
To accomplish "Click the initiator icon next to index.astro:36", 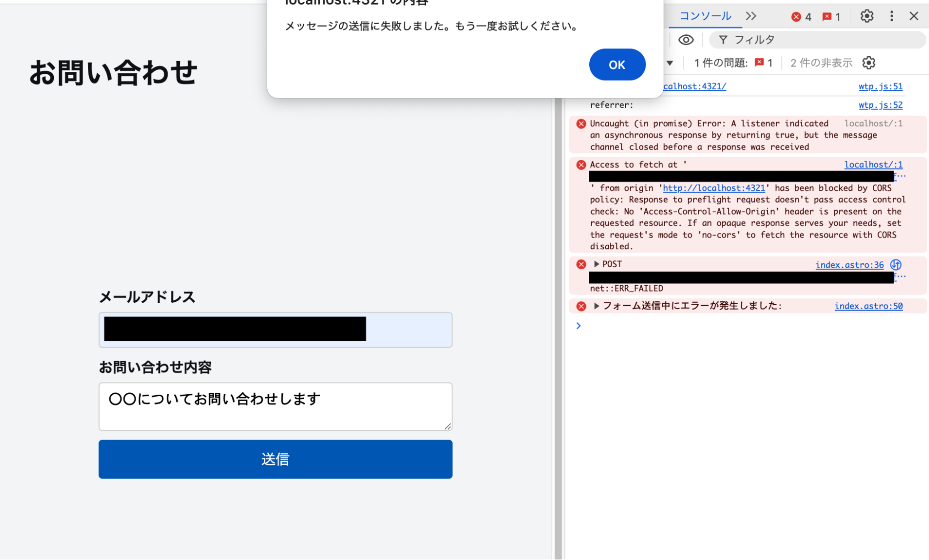I will point(896,265).
